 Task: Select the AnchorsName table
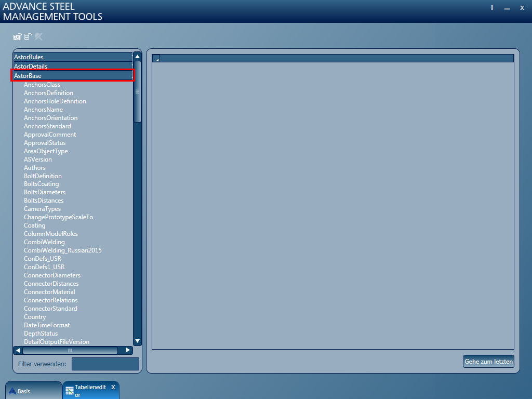(43, 110)
